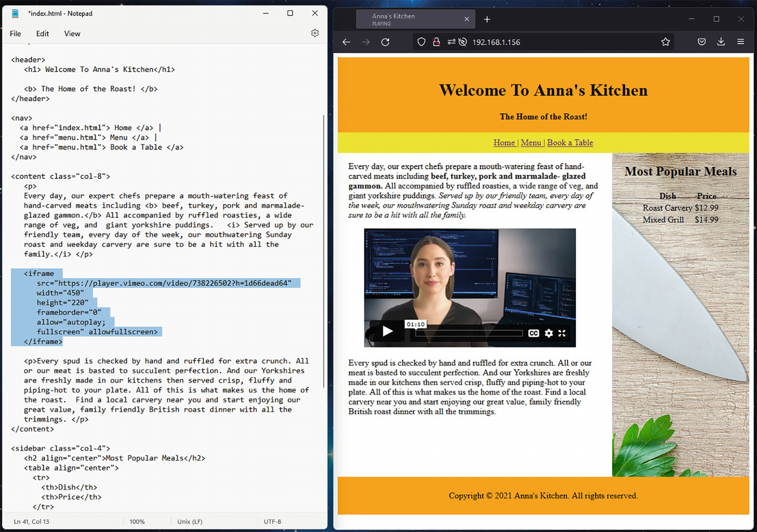The image size is (757, 532).
Task: Open the Save to Pocket icon
Action: [x=701, y=42]
